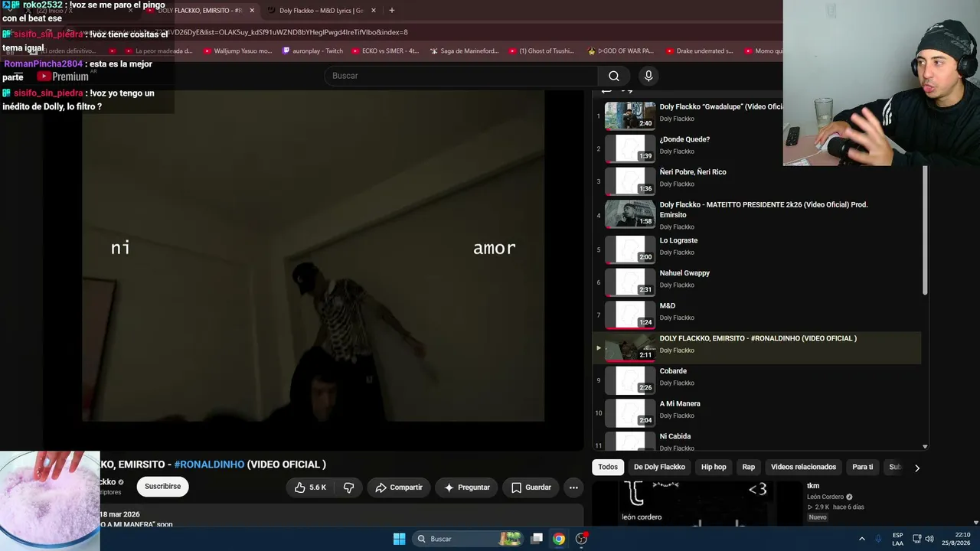Open Drake underrated bookmark
Image resolution: width=980 pixels, height=551 pixels.
coord(700,51)
